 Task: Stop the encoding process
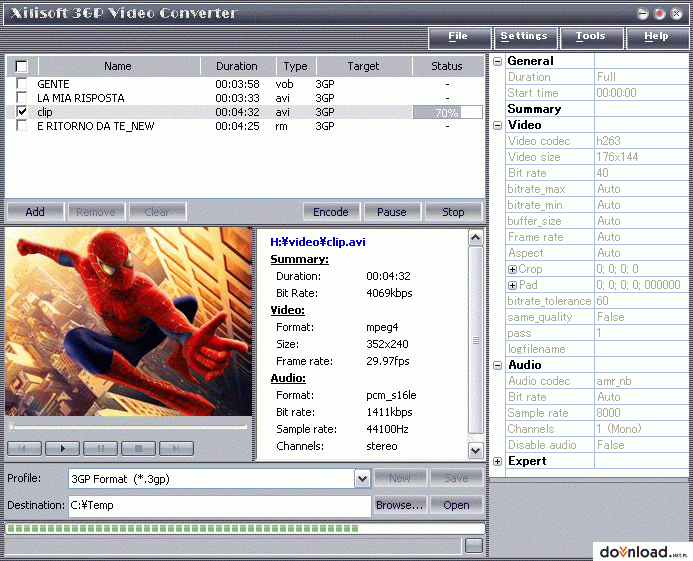(453, 212)
